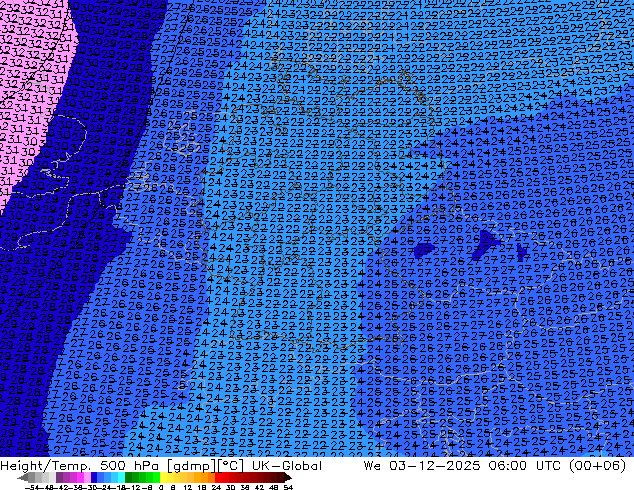Click the grey left arrow tip of color scale
Screen dimensions: 634x490
(x=22, y=478)
